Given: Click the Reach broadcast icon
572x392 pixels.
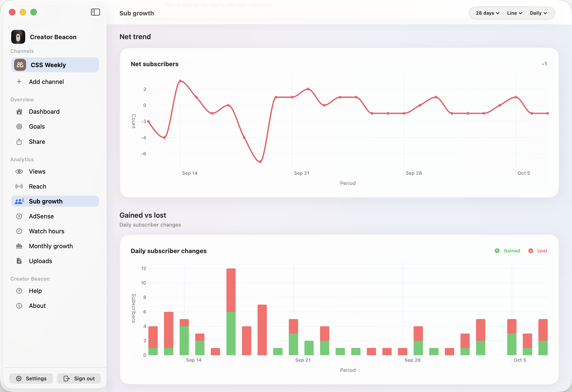Looking at the screenshot, I should tap(19, 186).
